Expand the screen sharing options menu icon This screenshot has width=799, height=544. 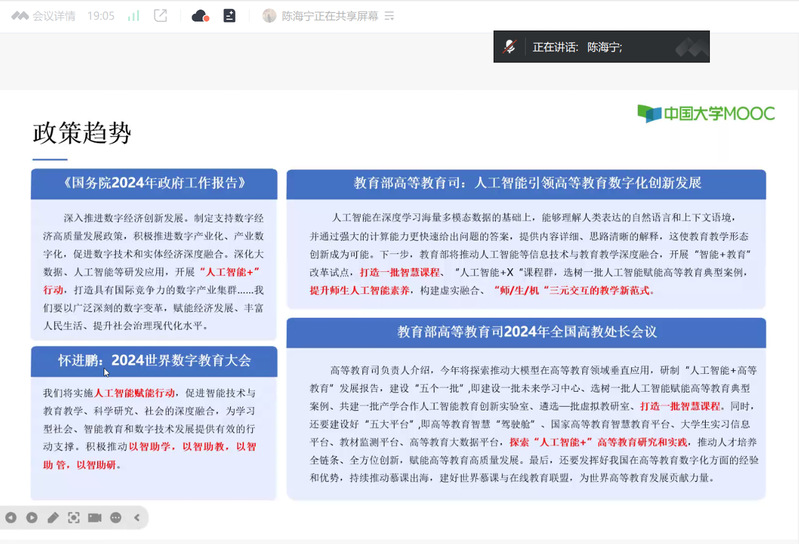click(389, 16)
